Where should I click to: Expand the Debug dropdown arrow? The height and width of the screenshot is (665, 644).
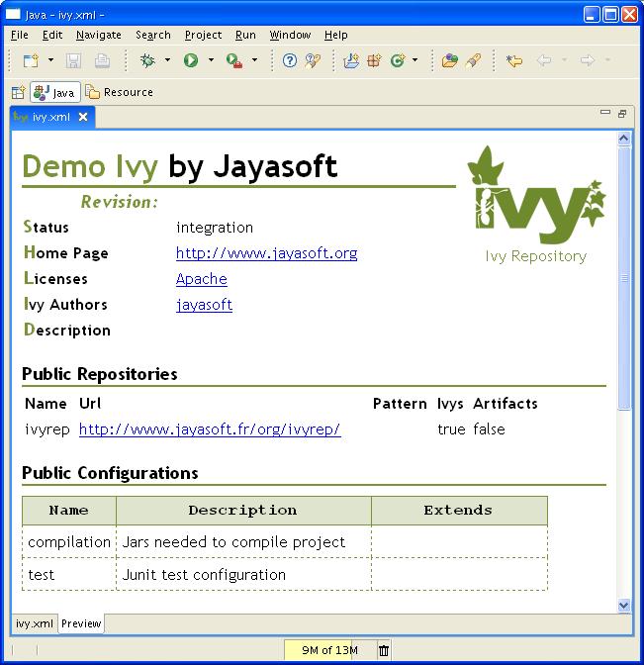pos(167,60)
